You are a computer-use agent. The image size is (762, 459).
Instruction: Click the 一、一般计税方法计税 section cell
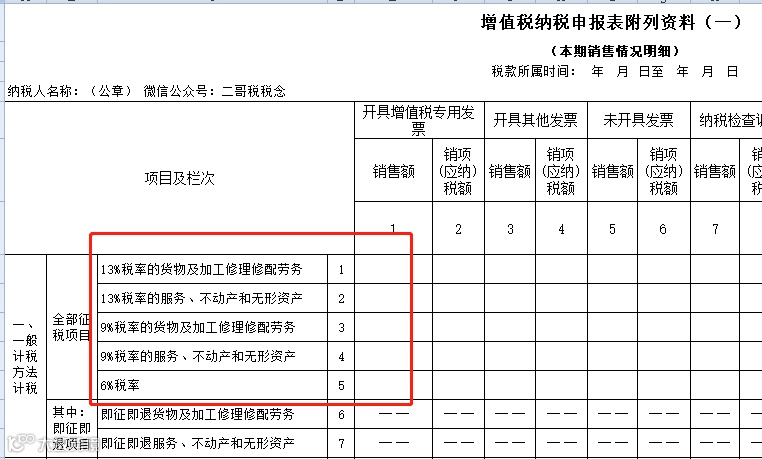pos(25,356)
